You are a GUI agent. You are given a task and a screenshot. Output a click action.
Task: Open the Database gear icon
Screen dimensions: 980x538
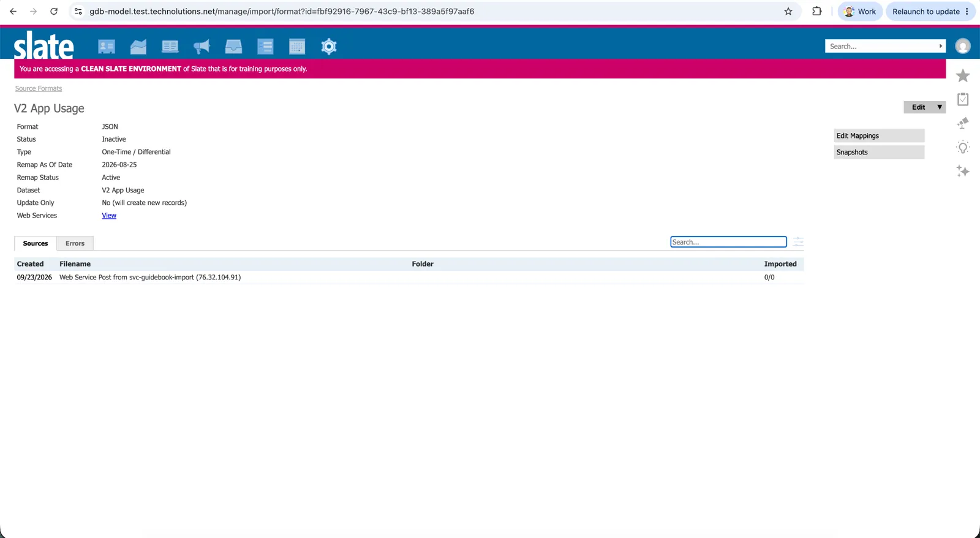pos(329,47)
